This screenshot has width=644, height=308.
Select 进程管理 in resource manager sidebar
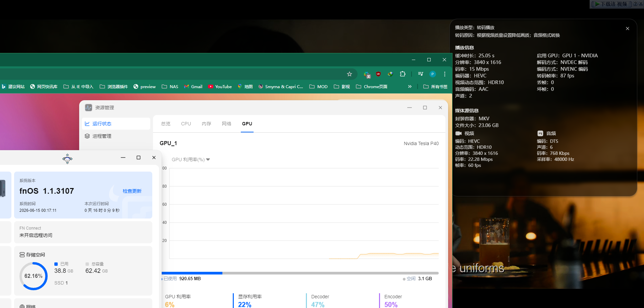tap(116, 136)
